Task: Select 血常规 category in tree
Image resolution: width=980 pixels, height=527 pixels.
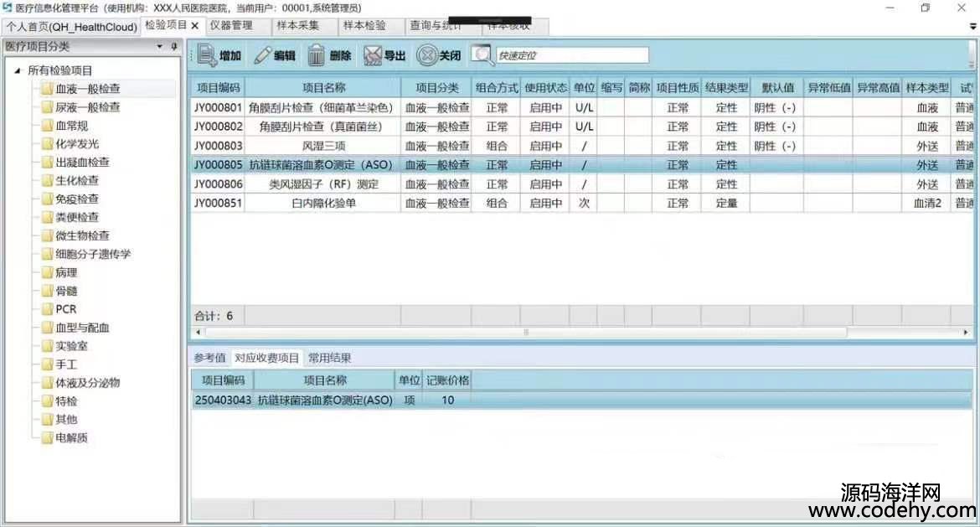Action: (71, 126)
